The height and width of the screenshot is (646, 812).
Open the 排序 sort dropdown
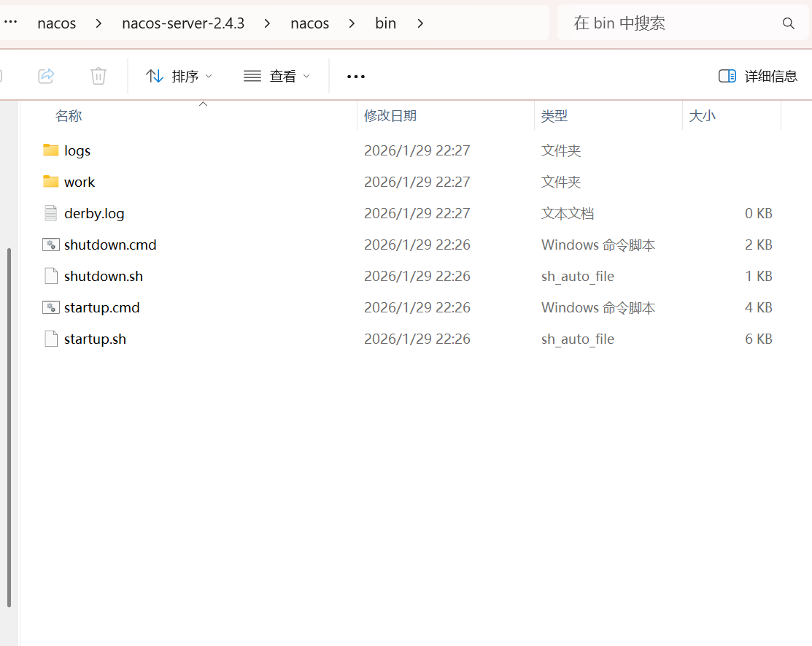click(179, 76)
